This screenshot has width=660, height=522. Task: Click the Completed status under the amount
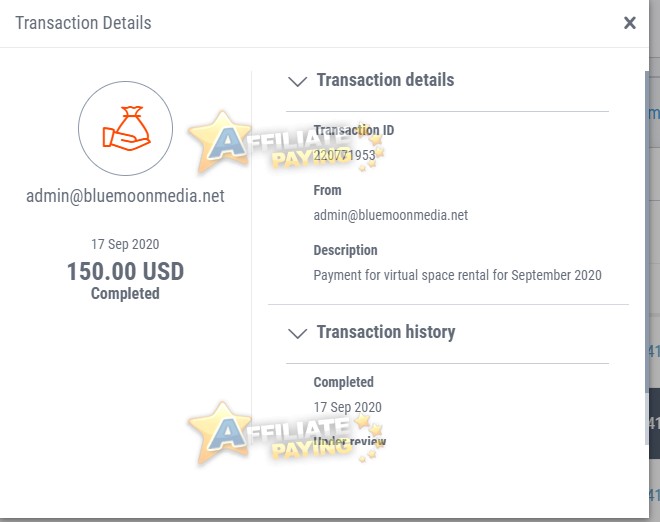pyautogui.click(x=125, y=293)
